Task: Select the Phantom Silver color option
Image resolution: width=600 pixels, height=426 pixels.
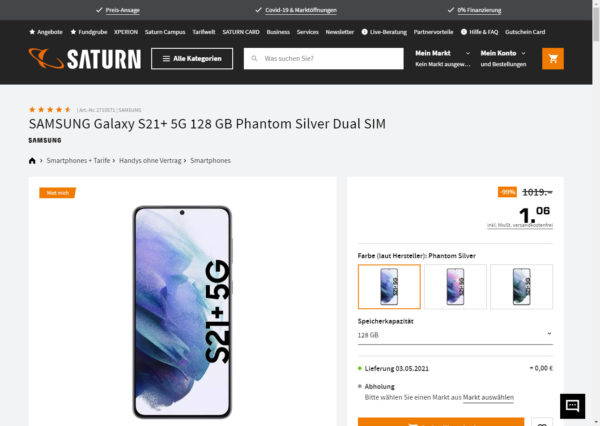Action: click(x=389, y=286)
